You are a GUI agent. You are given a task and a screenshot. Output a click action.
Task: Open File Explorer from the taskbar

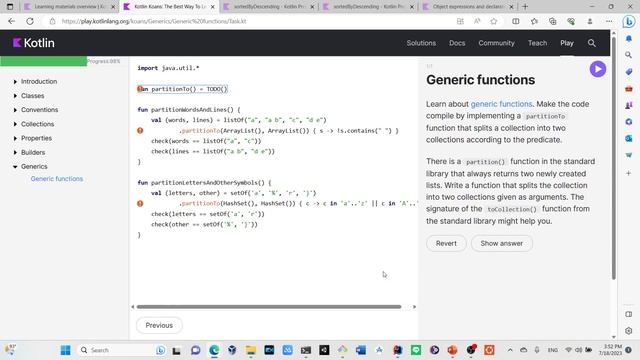click(251, 350)
